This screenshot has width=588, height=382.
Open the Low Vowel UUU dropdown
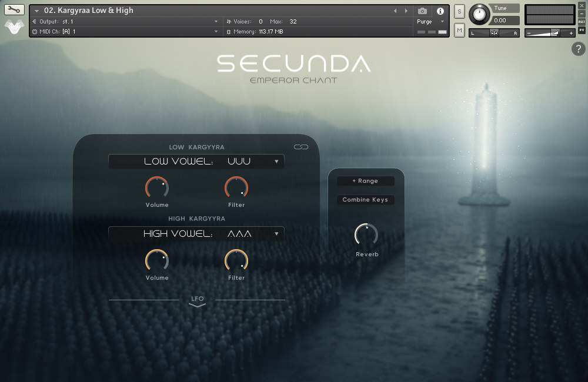click(x=196, y=161)
